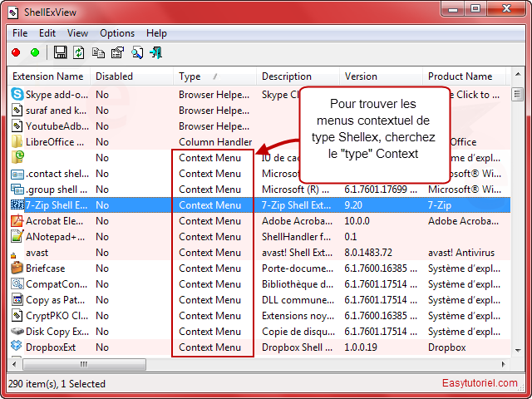Open the File menu
Screen dimensions: 532x399
pyautogui.click(x=20, y=33)
